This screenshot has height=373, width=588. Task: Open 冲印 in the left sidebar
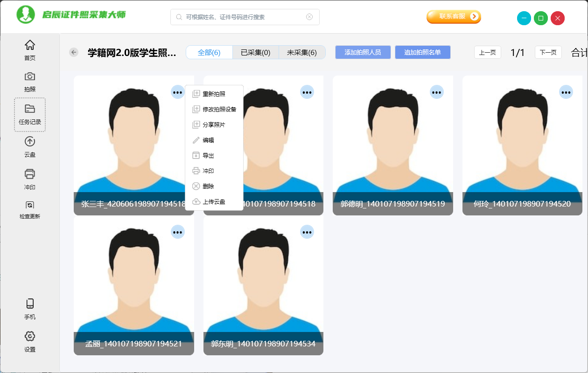[30, 180]
